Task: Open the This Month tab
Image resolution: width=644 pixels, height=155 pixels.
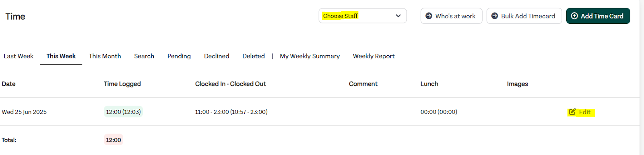Action: click(x=105, y=56)
